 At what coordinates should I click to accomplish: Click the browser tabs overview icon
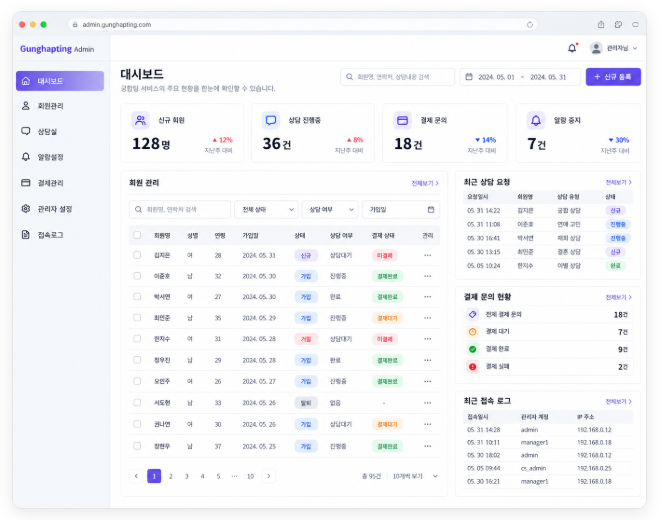tap(618, 25)
